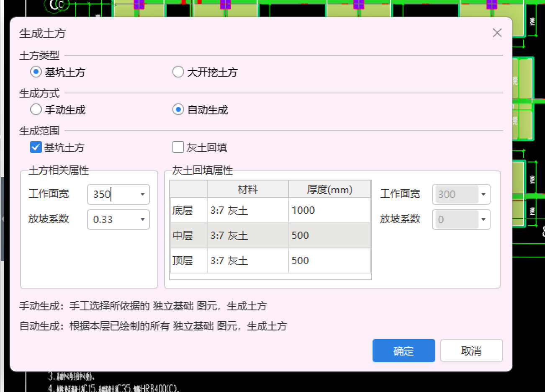Select the 顶层 row header
The width and height of the screenshot is (545, 392).
click(x=188, y=260)
